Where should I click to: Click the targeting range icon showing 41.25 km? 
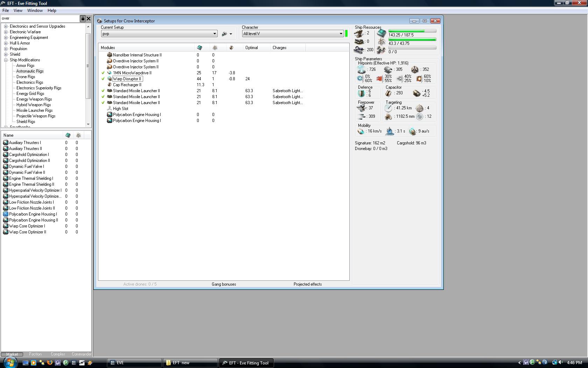pyautogui.click(x=388, y=108)
